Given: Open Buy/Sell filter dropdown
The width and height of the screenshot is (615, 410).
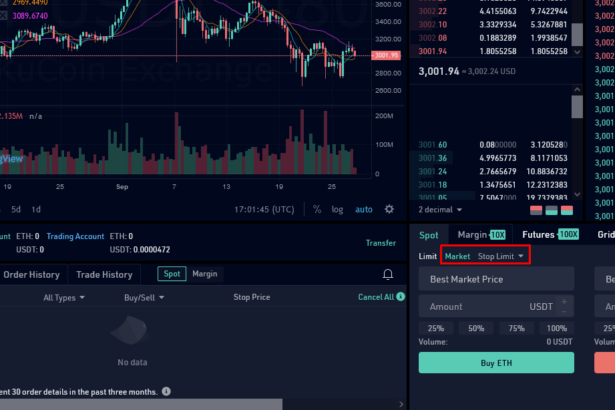Looking at the screenshot, I should click(144, 297).
